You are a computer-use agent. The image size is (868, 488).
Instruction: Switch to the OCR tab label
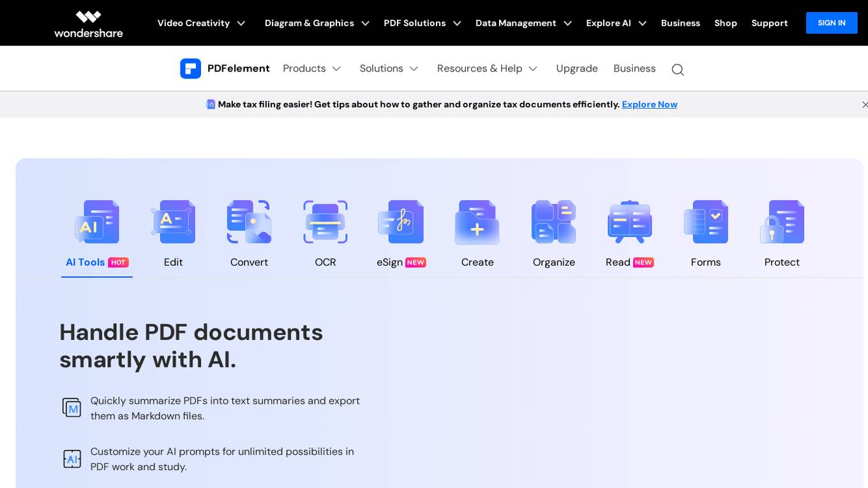[x=325, y=262]
